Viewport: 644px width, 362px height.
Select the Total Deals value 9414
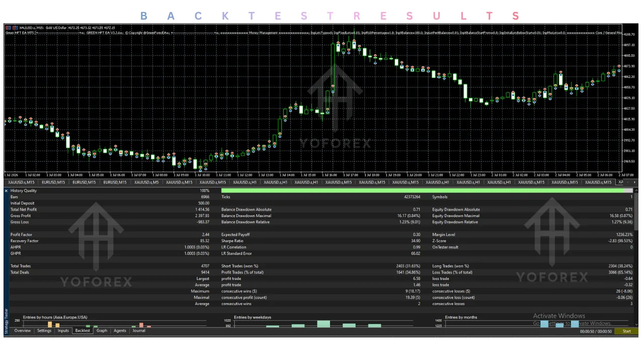[205, 273]
